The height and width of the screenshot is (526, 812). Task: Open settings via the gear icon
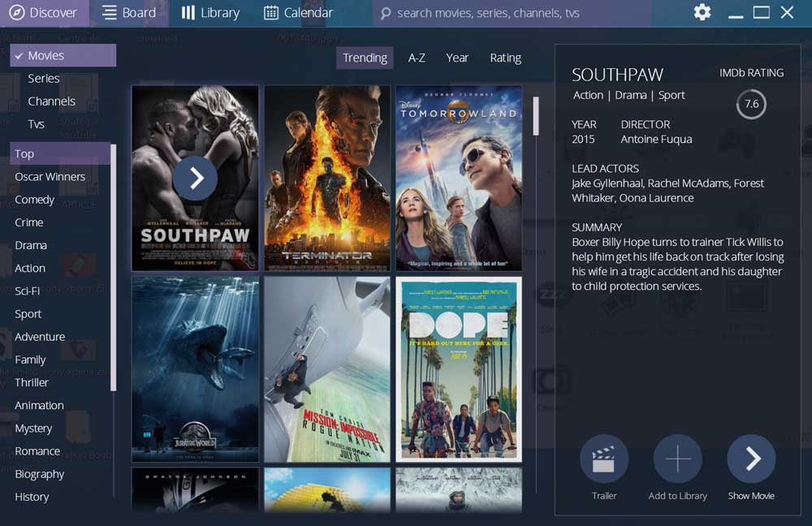702,12
